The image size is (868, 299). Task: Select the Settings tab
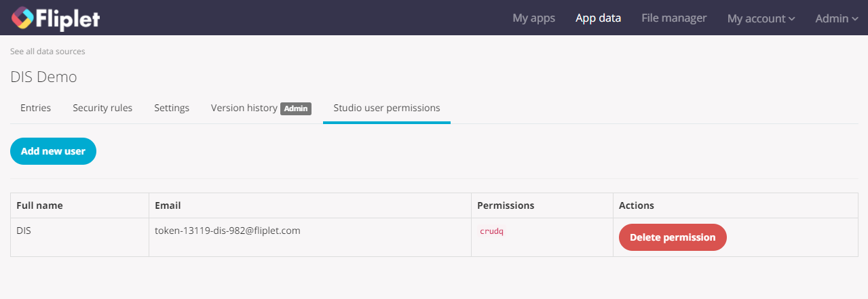tap(172, 108)
